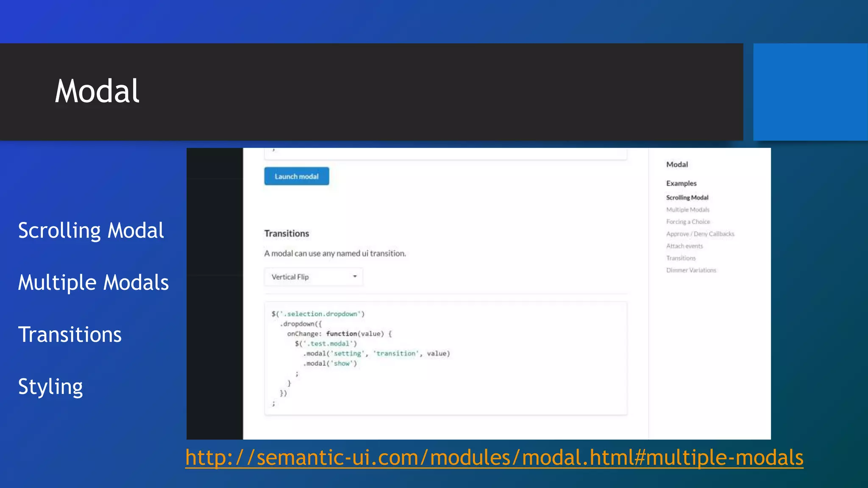Click code line onChange: function(value)
Image resolution: width=868 pixels, height=488 pixels.
click(339, 334)
